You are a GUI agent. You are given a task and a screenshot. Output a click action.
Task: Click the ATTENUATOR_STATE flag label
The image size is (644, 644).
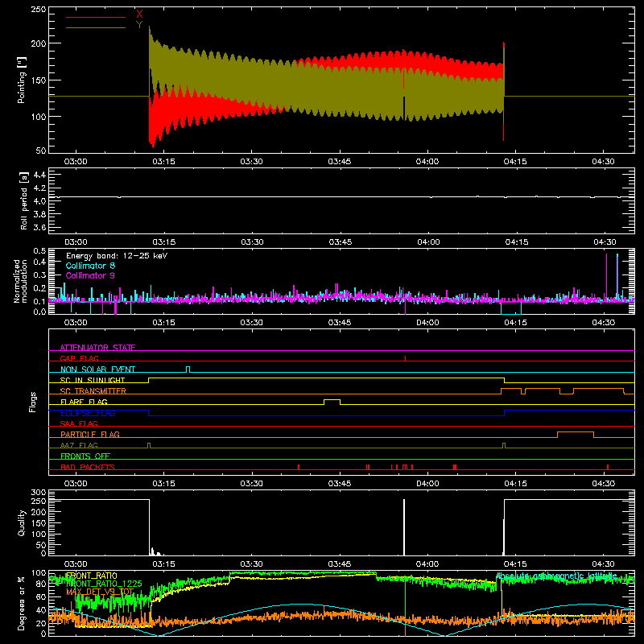tap(97, 348)
